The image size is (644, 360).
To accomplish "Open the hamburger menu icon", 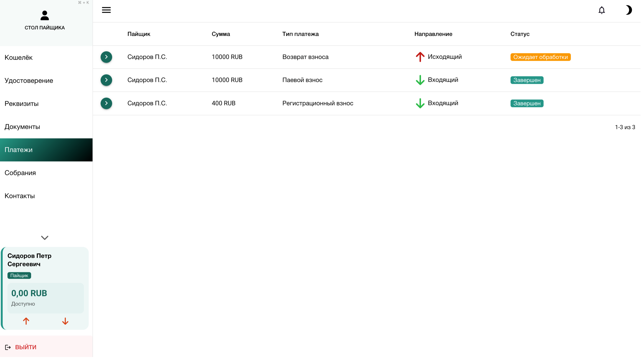I will coord(106,10).
